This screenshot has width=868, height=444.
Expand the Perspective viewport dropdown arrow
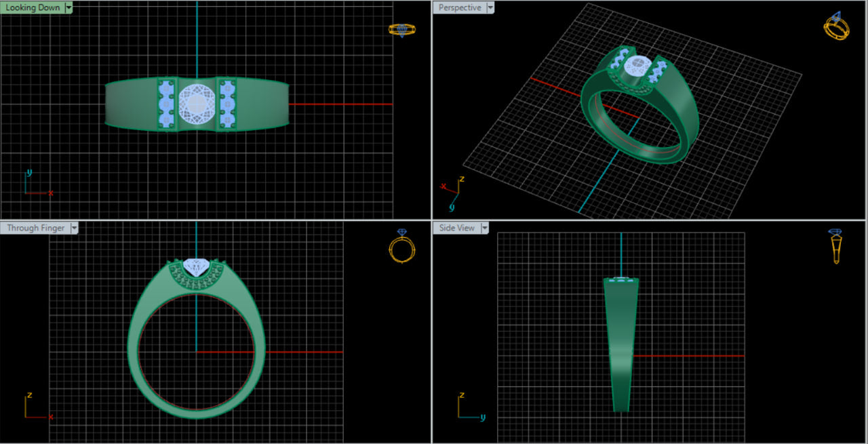[490, 8]
